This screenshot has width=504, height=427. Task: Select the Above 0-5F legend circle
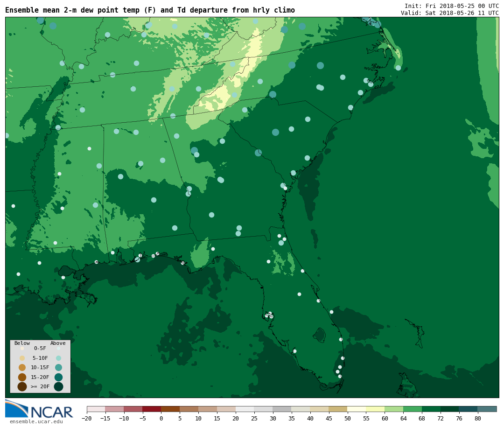coord(58,348)
